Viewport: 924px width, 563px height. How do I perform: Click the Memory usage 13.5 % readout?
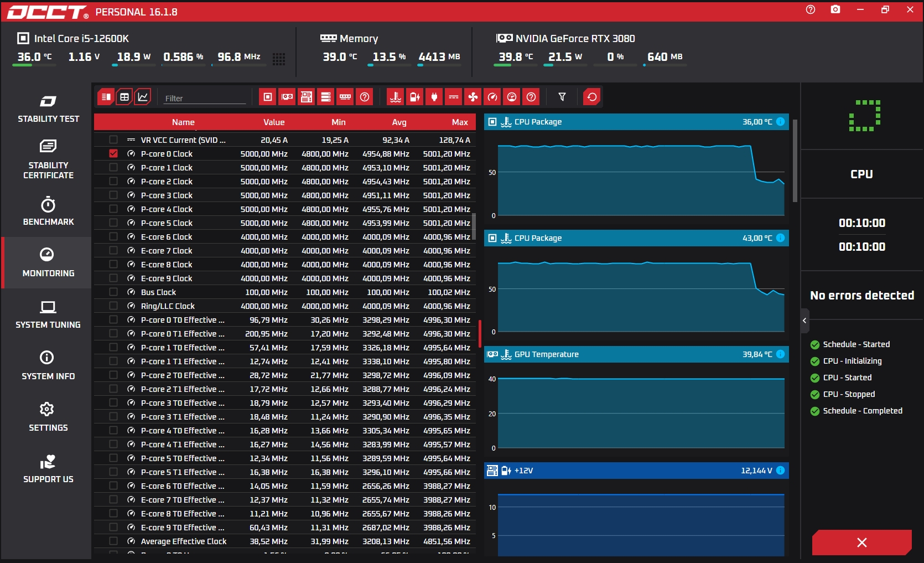tap(389, 57)
